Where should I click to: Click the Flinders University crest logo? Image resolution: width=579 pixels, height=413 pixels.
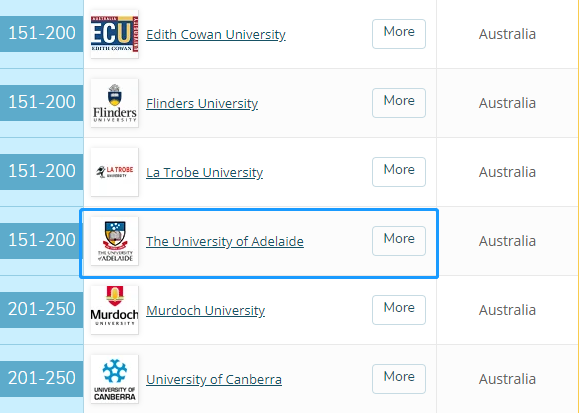click(x=114, y=103)
